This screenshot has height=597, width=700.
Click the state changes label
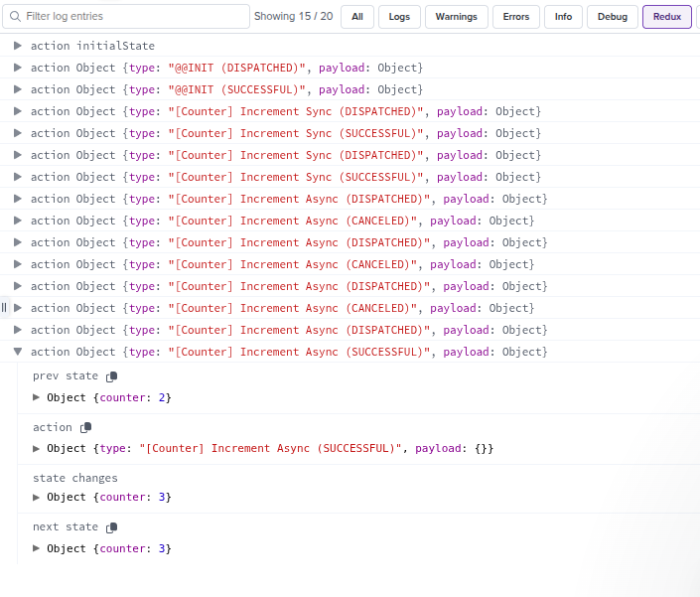[75, 478]
